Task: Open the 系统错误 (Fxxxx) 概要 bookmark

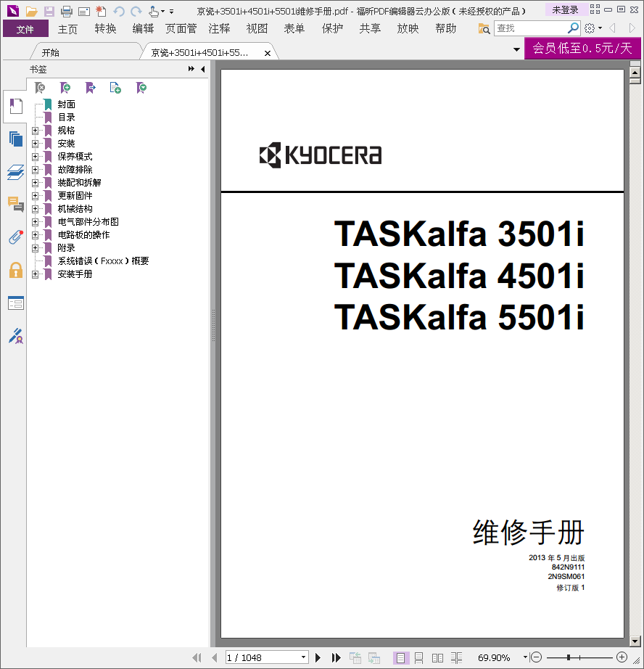Action: (103, 261)
